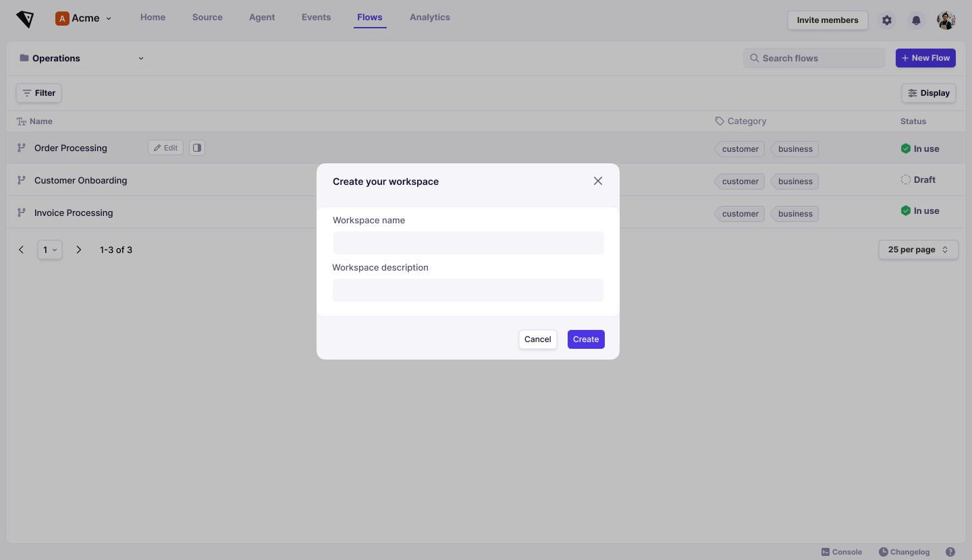Open the Analytics tab
972x560 pixels.
tap(430, 18)
